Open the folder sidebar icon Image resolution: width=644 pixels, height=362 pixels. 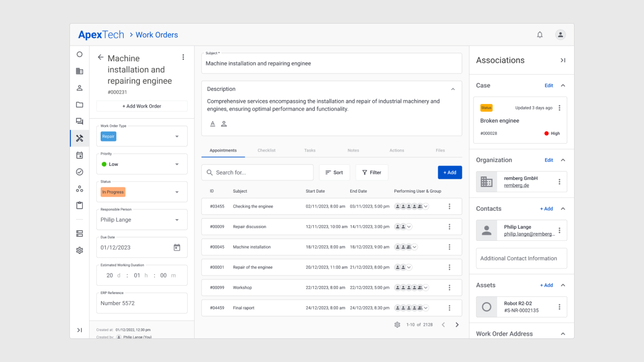(x=79, y=105)
